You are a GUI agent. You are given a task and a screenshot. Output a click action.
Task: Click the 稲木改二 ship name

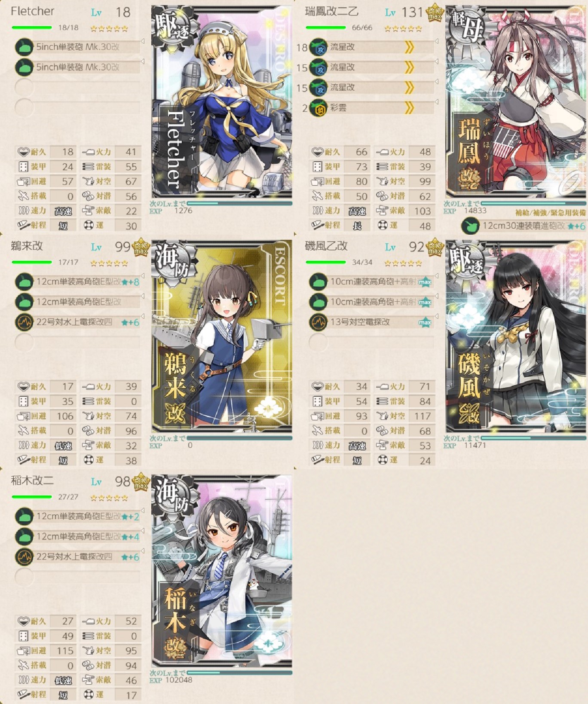coord(32,481)
